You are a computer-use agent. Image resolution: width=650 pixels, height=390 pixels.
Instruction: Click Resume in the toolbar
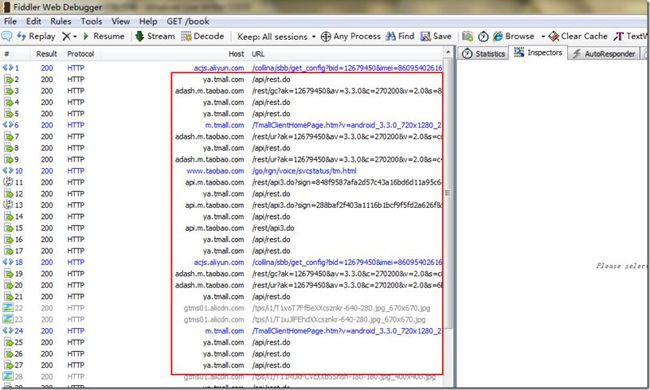point(104,36)
